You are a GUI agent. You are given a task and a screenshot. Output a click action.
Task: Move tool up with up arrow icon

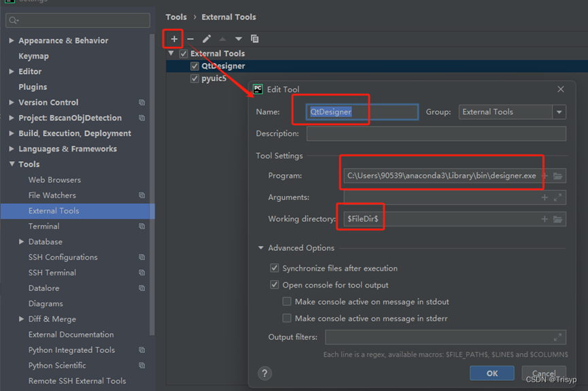coord(222,39)
